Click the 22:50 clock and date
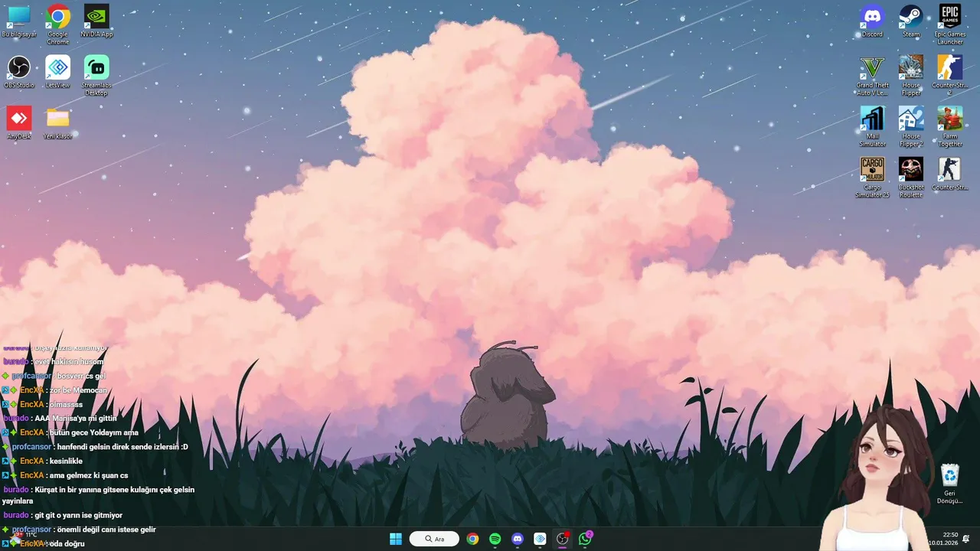980x551 pixels. 943,539
